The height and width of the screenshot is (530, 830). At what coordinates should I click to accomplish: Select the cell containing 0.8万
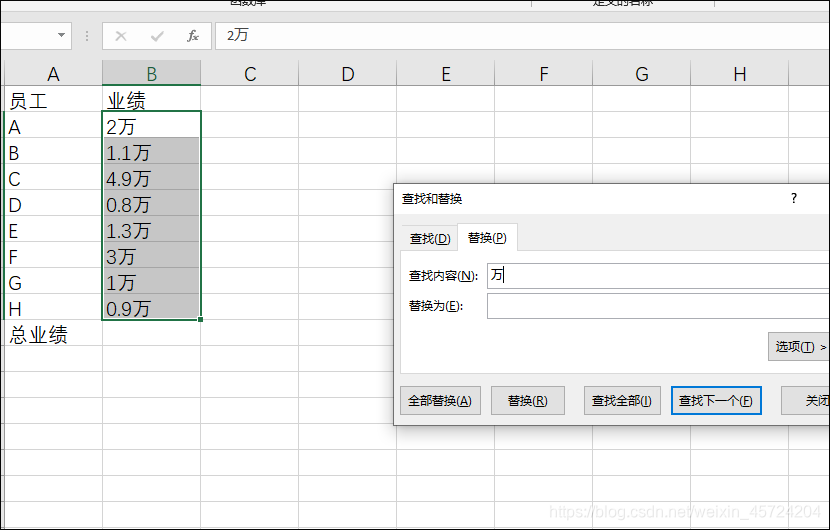pyautogui.click(x=151, y=203)
